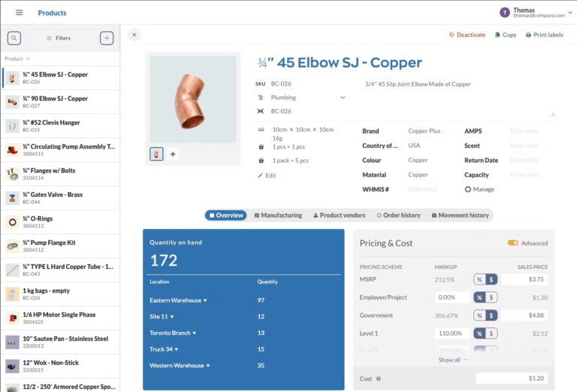The image size is (577, 392).
Task: Select ¾" #52 Clevis Hanger product
Action: pos(60,125)
